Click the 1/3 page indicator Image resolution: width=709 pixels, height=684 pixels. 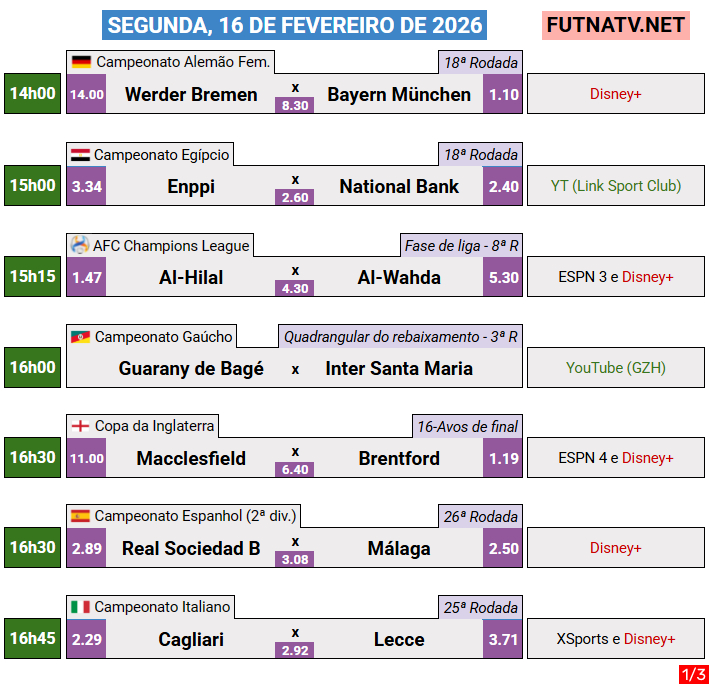693,675
